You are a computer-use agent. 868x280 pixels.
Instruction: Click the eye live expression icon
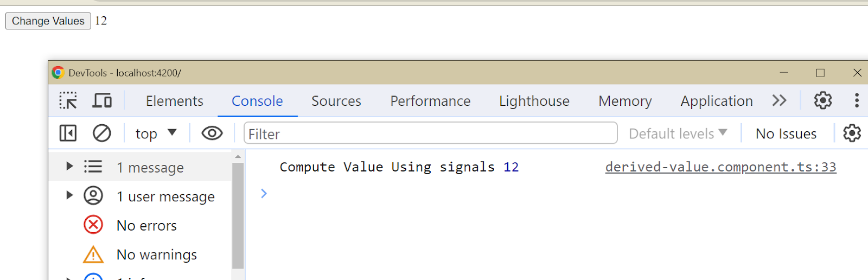212,133
